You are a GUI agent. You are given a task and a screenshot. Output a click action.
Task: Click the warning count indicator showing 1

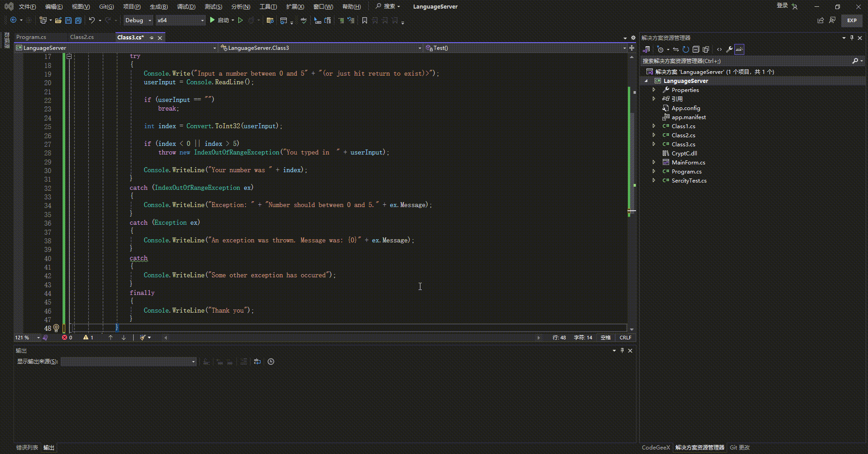pyautogui.click(x=88, y=338)
